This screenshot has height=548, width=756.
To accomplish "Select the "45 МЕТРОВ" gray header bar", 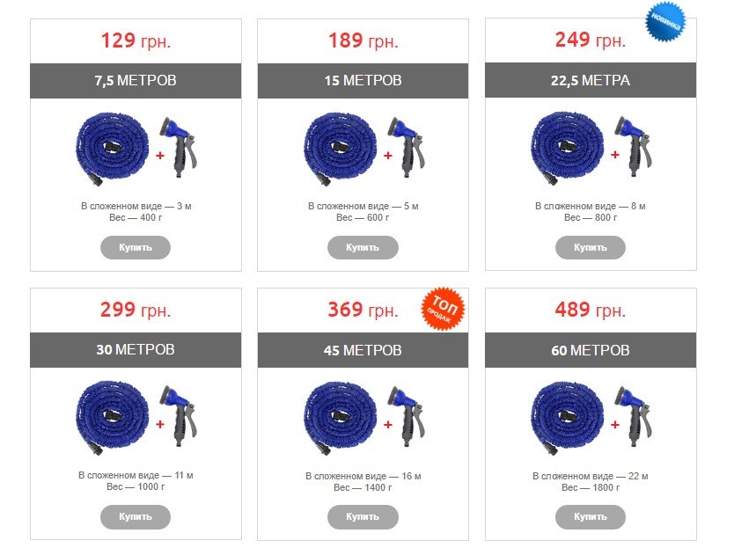I will (x=363, y=350).
